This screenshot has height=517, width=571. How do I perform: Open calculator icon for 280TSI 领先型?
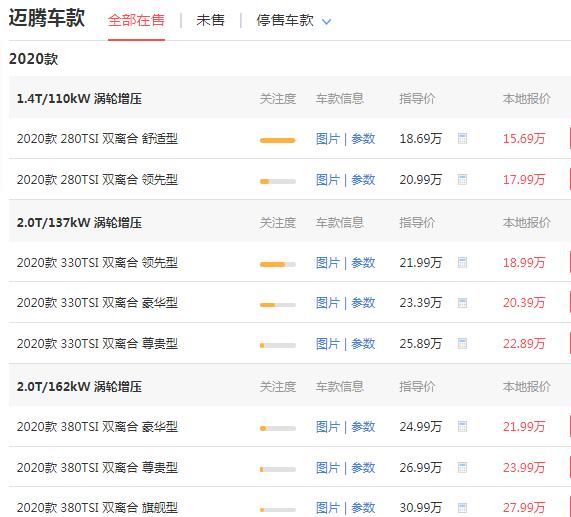point(462,179)
